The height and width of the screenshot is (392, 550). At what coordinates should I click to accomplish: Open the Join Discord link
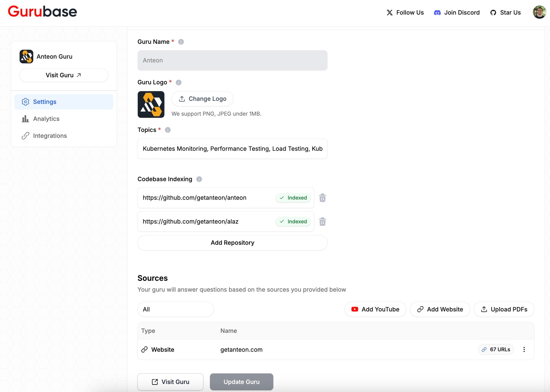457,12
